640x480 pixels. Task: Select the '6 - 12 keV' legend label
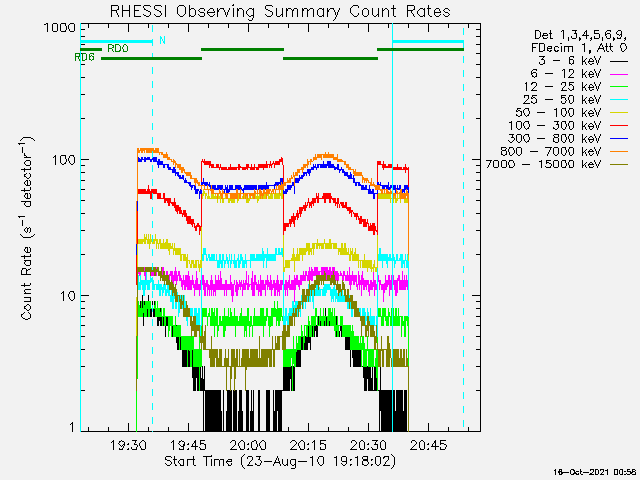point(566,74)
